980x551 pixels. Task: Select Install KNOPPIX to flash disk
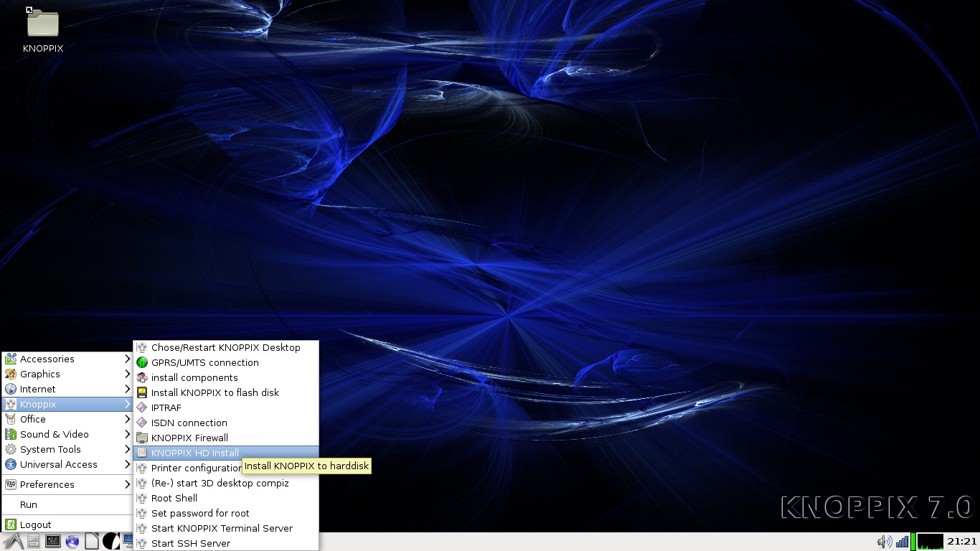226,392
